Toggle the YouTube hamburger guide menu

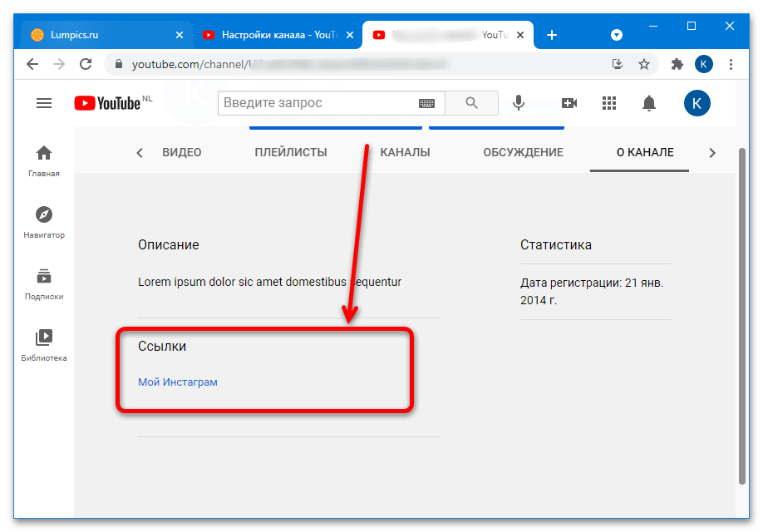[x=44, y=103]
